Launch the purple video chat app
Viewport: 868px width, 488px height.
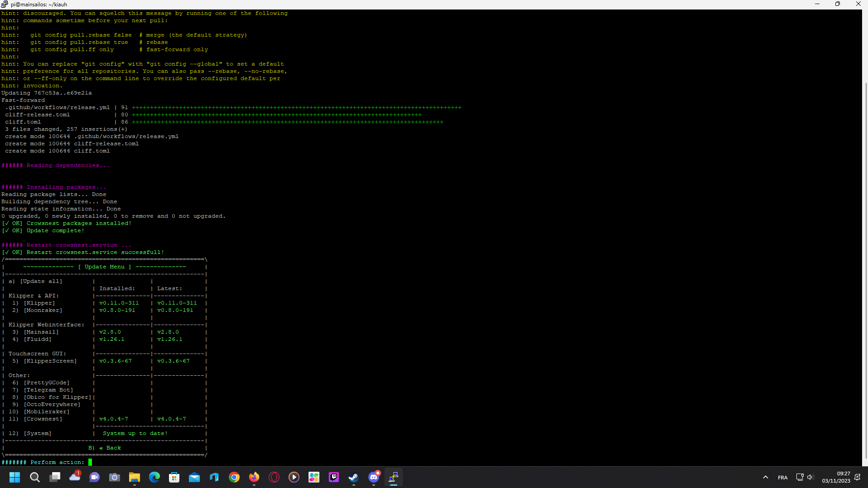(x=95, y=477)
